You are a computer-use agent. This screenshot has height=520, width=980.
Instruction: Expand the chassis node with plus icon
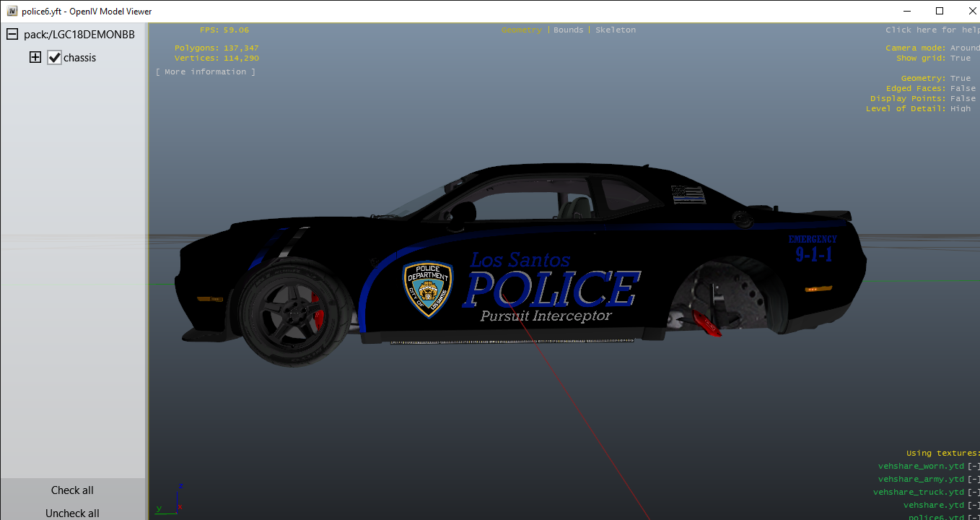(35, 57)
